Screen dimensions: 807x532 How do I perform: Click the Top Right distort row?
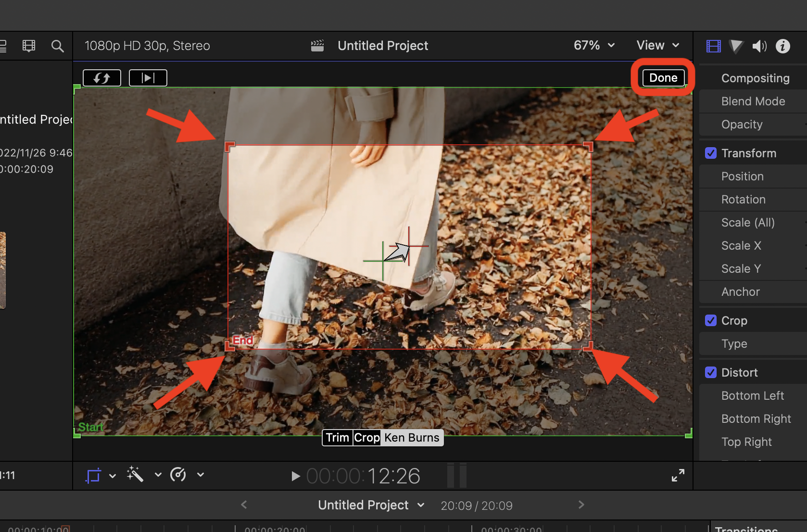[753, 442]
